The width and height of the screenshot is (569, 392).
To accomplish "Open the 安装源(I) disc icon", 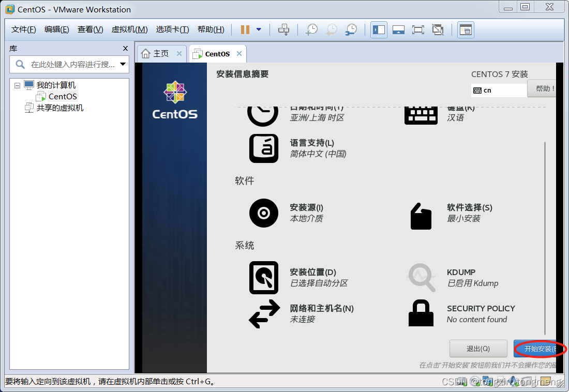I will coord(264,213).
